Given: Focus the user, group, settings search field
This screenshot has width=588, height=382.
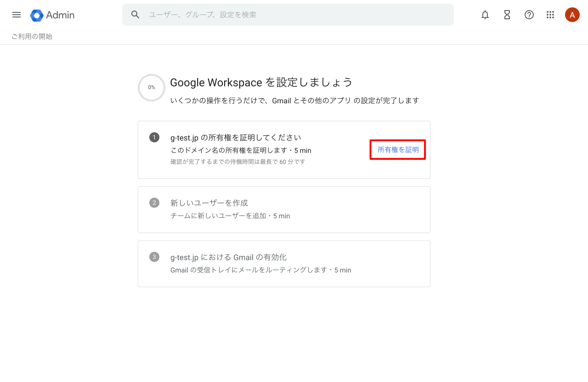Looking at the screenshot, I should click(x=288, y=15).
